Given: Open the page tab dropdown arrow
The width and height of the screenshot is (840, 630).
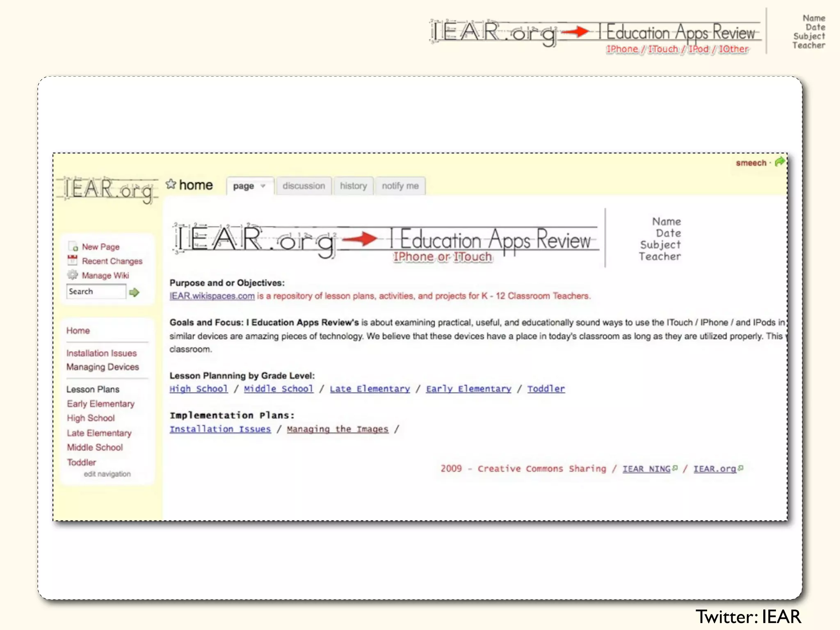Looking at the screenshot, I should point(263,186).
